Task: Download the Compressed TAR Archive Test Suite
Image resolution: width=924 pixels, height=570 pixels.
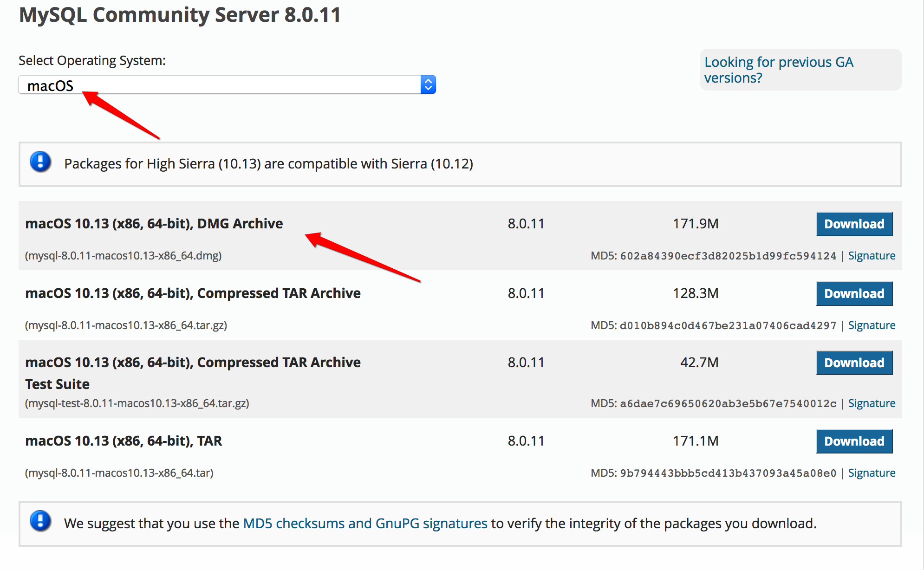Action: pyautogui.click(x=854, y=363)
